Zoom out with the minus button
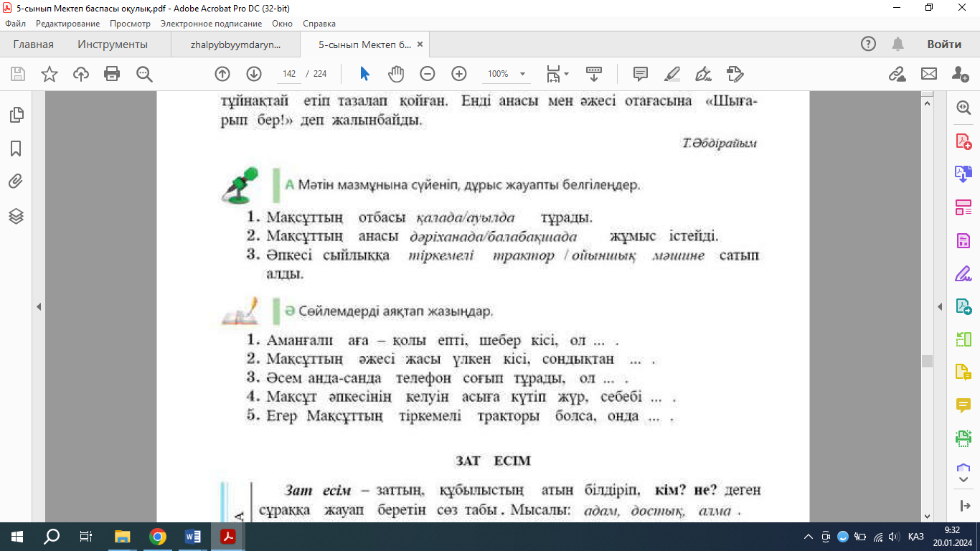980x551 pixels. coord(428,74)
